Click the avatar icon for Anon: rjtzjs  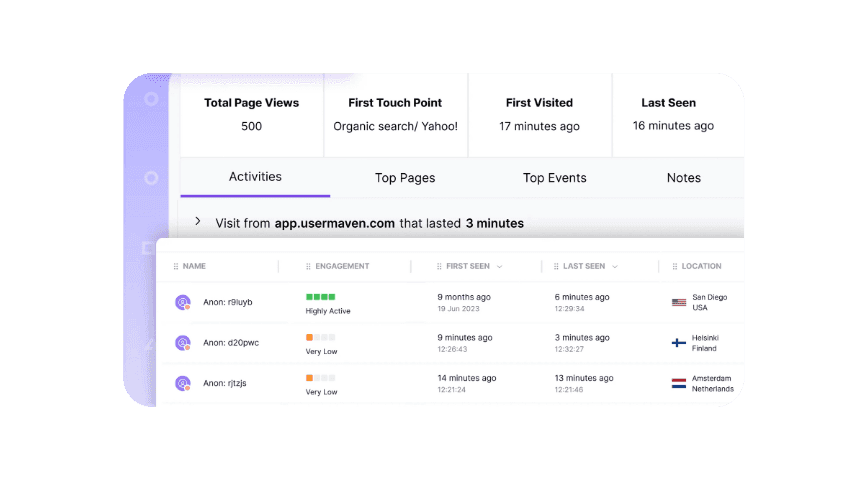tap(183, 383)
